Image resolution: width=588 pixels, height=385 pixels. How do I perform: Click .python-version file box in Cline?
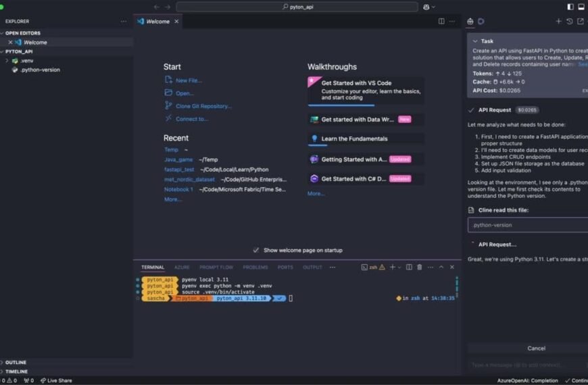528,225
